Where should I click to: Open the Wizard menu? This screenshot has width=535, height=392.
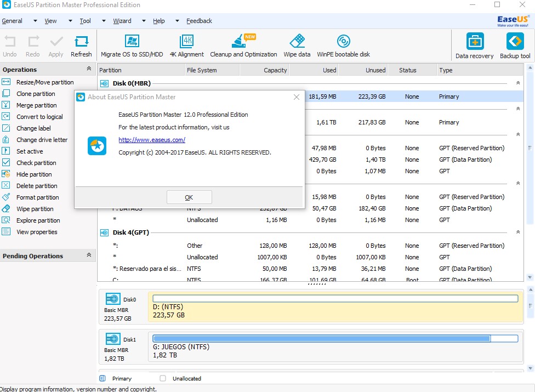(122, 21)
